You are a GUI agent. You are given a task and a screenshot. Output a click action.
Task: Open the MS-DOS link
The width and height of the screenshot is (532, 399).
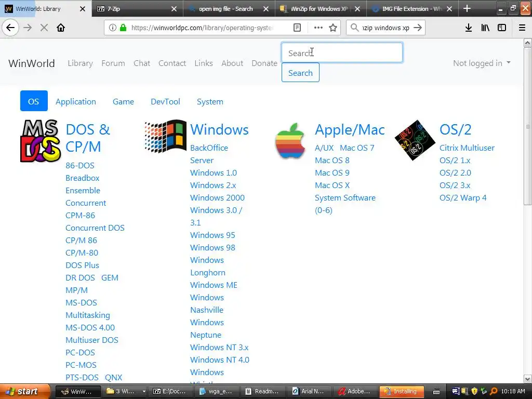(x=81, y=302)
